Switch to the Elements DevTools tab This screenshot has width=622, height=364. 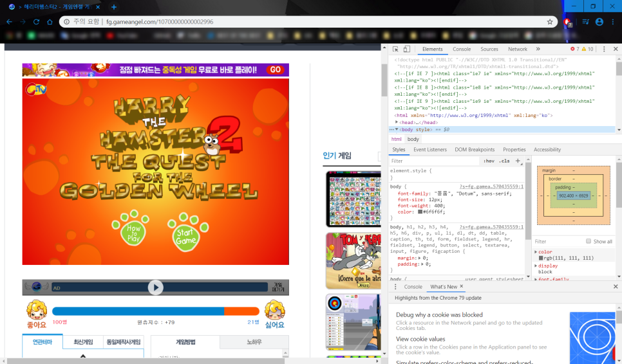click(x=433, y=49)
